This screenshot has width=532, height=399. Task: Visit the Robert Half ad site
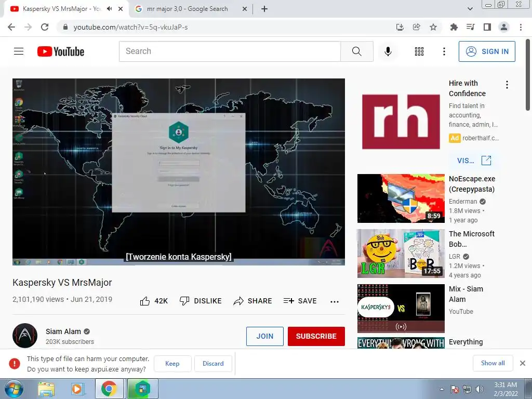pos(474,161)
